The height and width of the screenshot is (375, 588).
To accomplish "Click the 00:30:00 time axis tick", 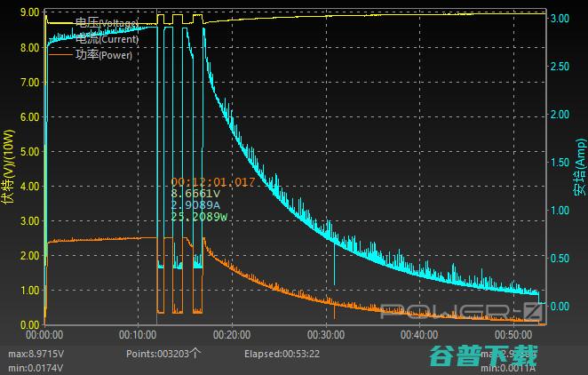I will (x=324, y=335).
